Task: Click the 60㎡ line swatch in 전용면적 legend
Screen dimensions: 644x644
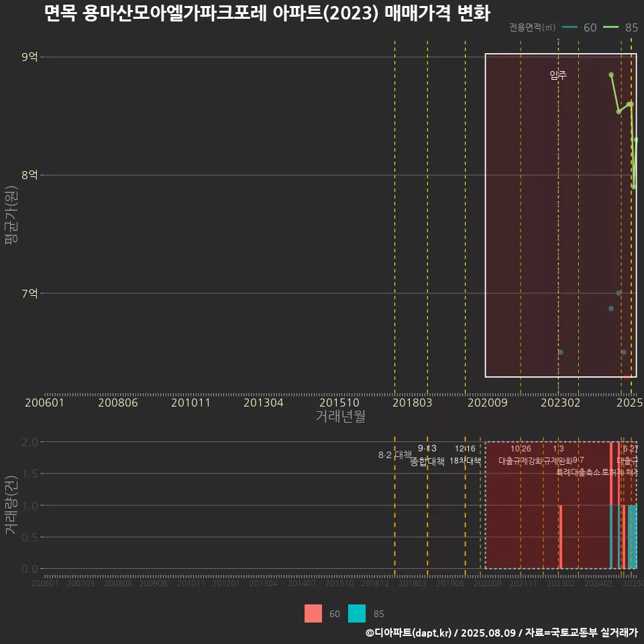Action: (570, 28)
